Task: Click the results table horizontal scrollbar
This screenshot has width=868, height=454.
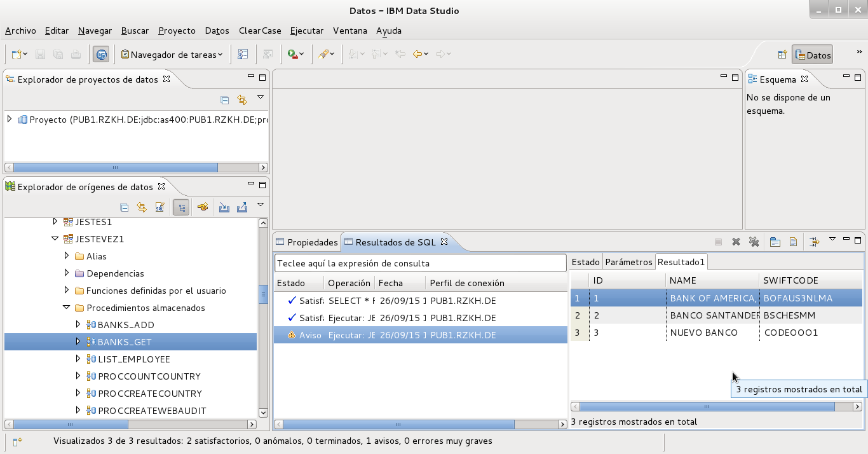Action: (707, 406)
